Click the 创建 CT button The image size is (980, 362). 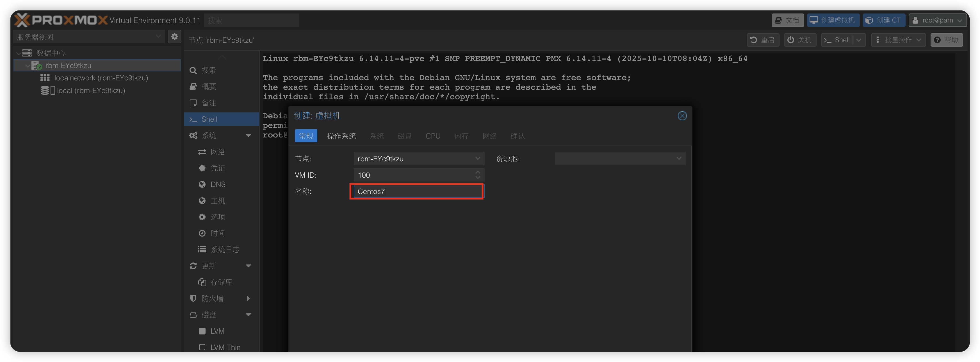[883, 20]
